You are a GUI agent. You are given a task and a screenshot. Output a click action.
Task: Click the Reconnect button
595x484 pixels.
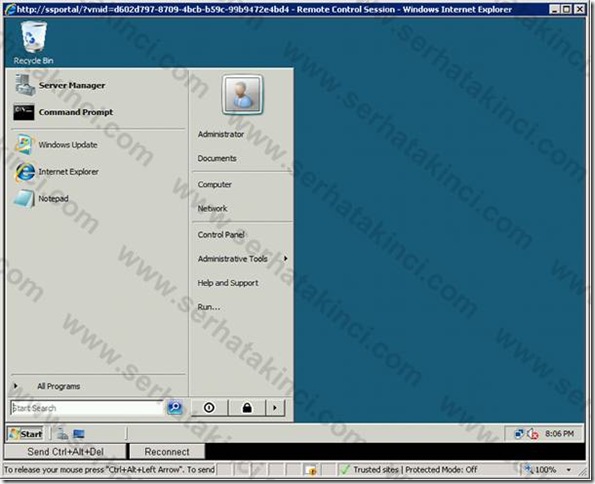coord(167,452)
